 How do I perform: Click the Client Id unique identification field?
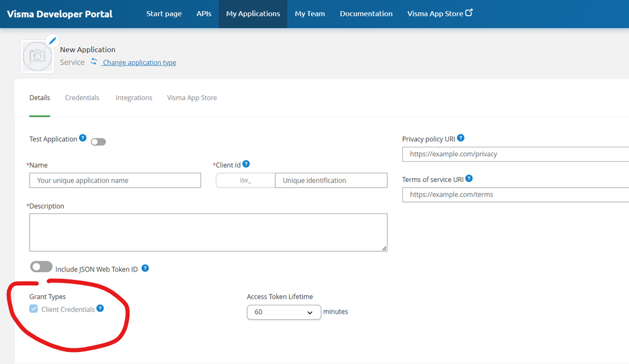tap(331, 180)
